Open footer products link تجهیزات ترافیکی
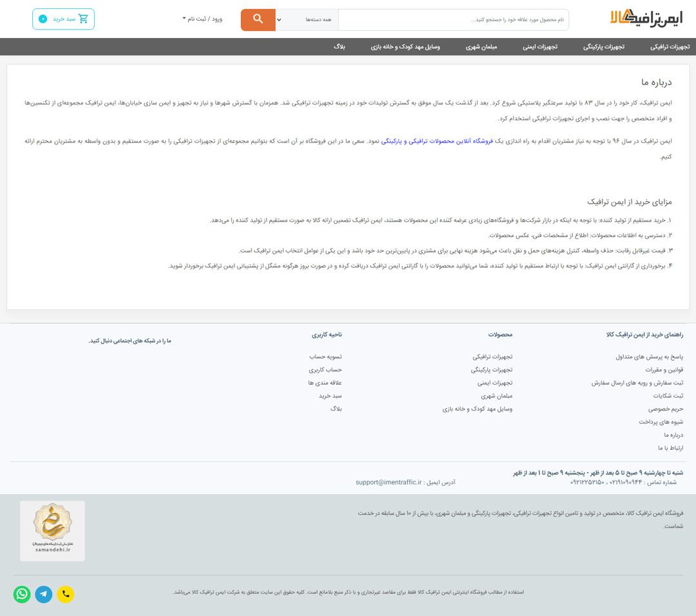Image resolution: width=696 pixels, height=616 pixels. click(492, 357)
